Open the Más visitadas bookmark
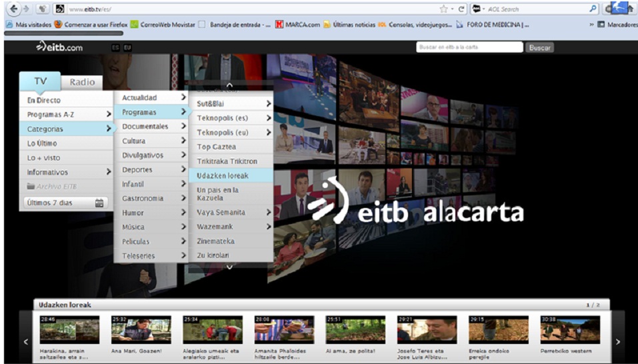This screenshot has width=638, height=364. 29,25
